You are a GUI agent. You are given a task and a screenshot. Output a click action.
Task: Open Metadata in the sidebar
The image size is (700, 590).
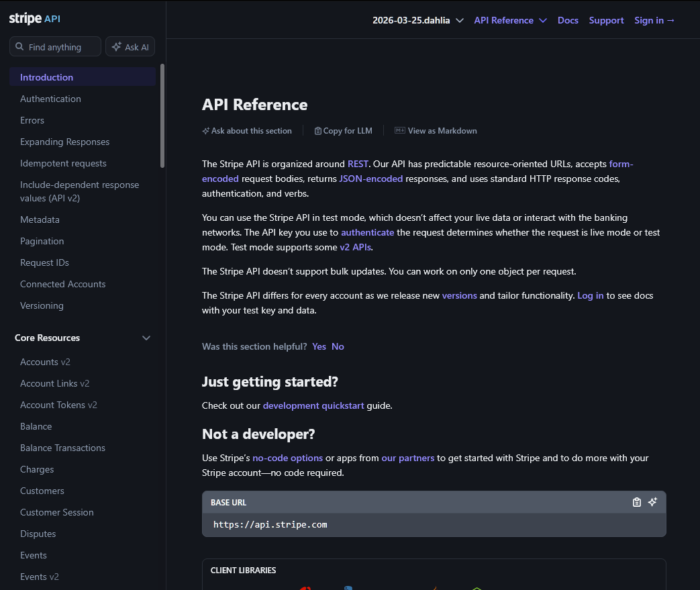point(40,219)
